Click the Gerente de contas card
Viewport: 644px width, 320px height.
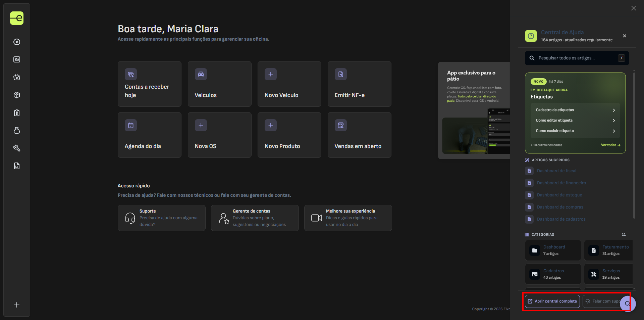(255, 218)
